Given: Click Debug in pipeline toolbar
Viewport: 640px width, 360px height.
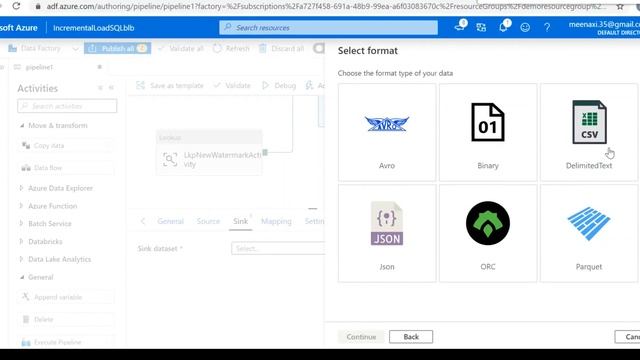Looking at the screenshot, I should pyautogui.click(x=279, y=85).
